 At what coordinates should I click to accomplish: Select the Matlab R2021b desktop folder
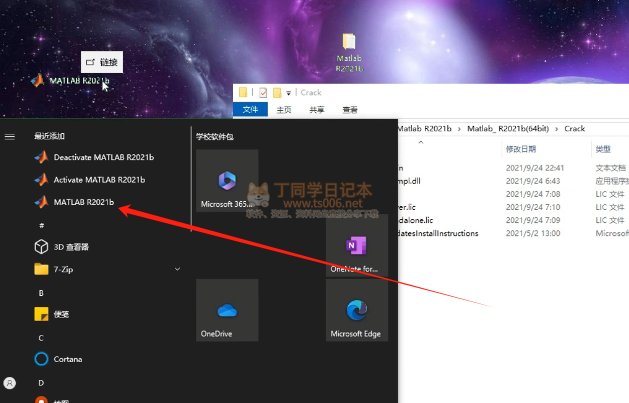(349, 51)
